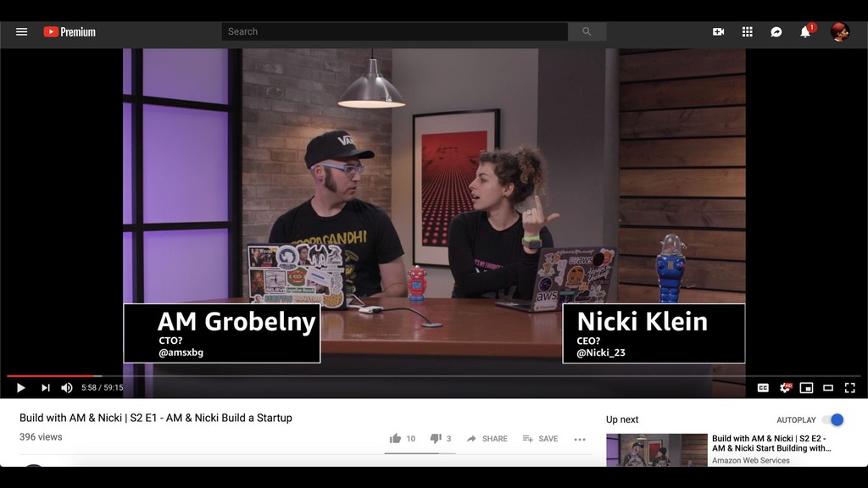Enable miniplayer mode

pos(807,388)
